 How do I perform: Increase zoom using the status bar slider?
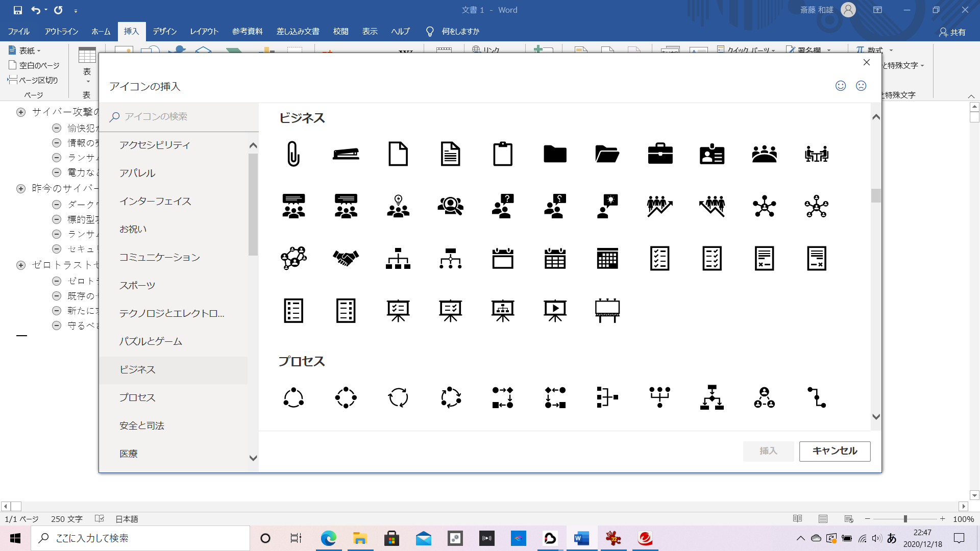[942, 519]
